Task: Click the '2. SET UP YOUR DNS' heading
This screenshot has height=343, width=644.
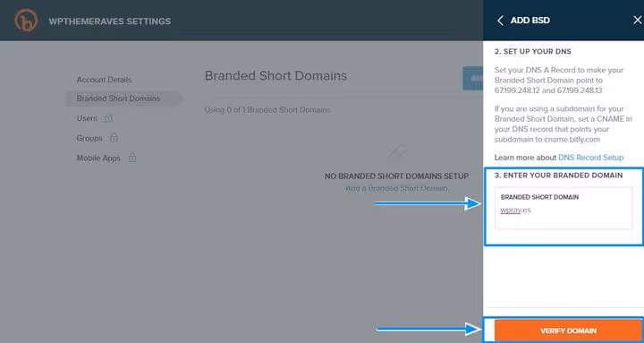Action: [533, 51]
